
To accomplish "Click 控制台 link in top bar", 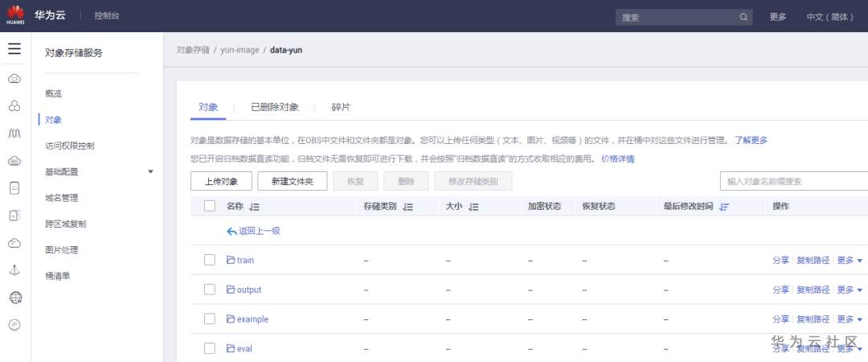I will tap(107, 15).
